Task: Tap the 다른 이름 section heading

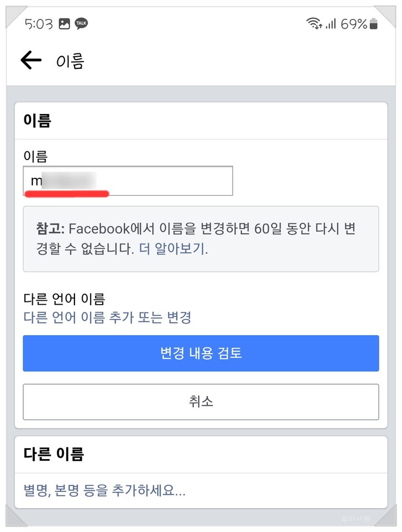Action: click(x=53, y=454)
